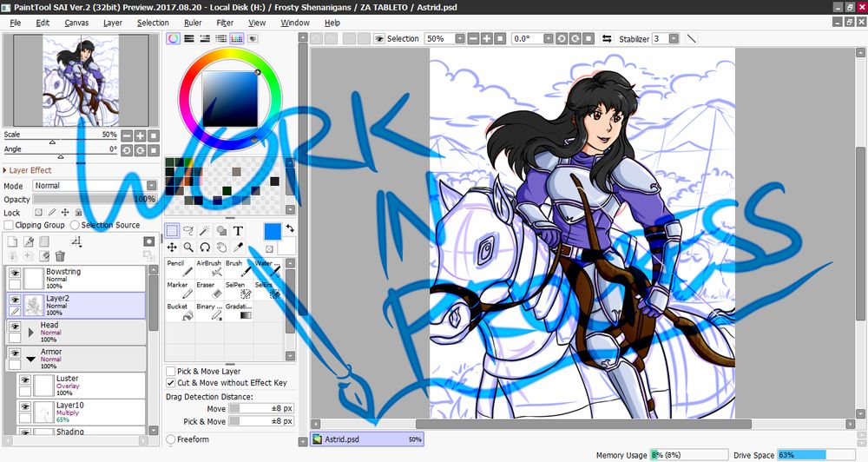Select the Text tool

pos(238,230)
